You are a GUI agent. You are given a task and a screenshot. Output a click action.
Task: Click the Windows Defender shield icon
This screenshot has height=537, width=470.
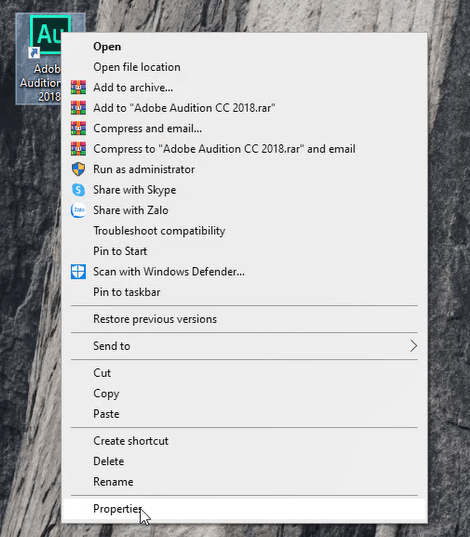click(78, 272)
